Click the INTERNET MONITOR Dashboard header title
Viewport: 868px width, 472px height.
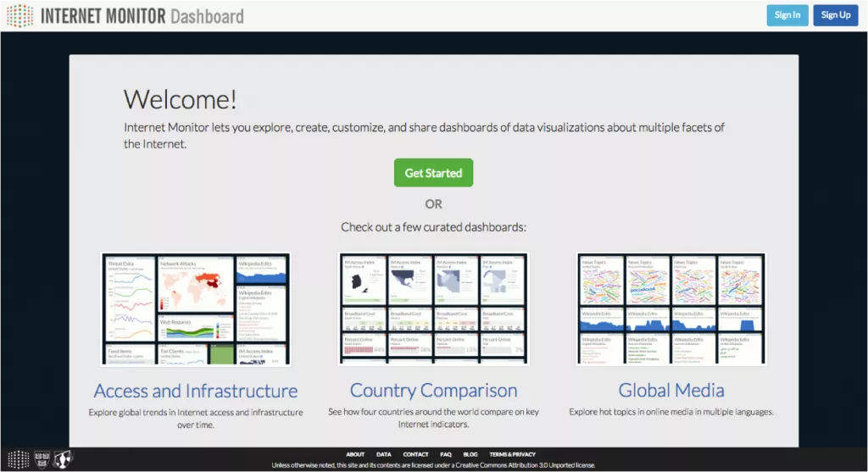[x=142, y=16]
